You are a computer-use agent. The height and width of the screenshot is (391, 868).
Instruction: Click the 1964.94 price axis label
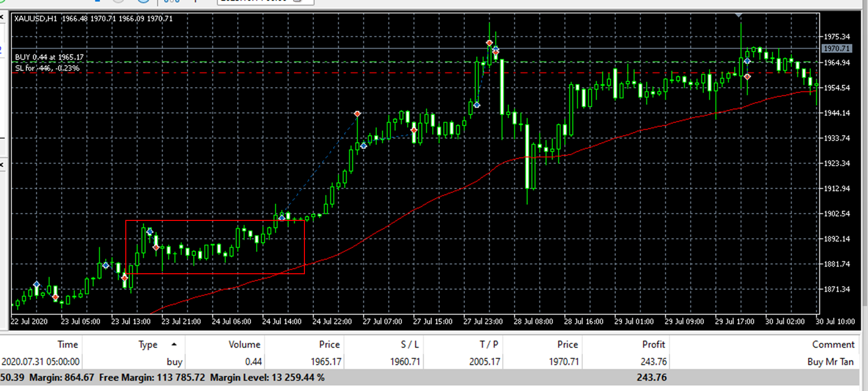click(x=837, y=63)
